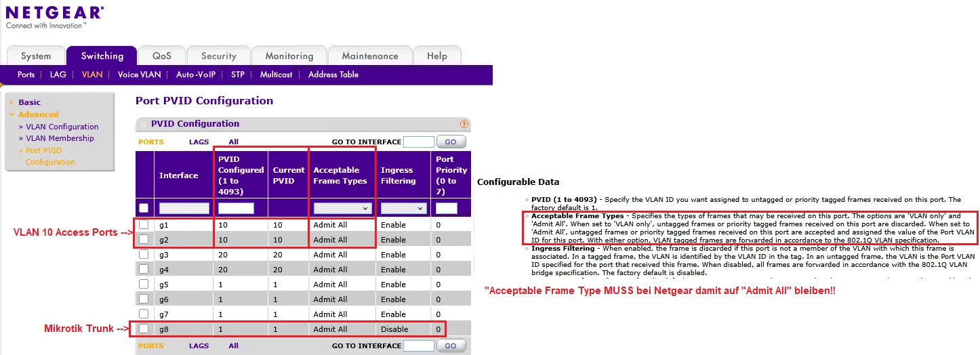Select the bottom PORTS filter link
The image size is (980, 355).
151,346
